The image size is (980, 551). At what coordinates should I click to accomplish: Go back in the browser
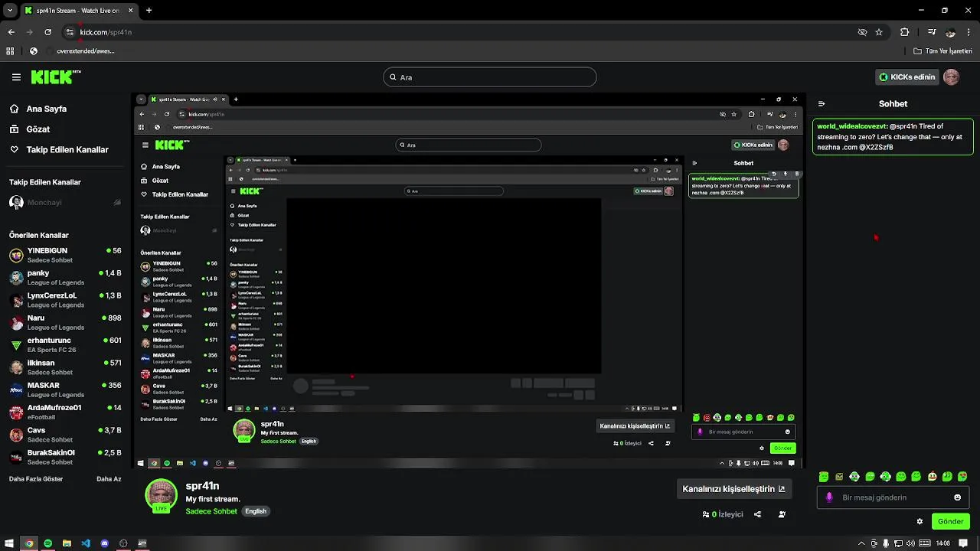point(11,32)
